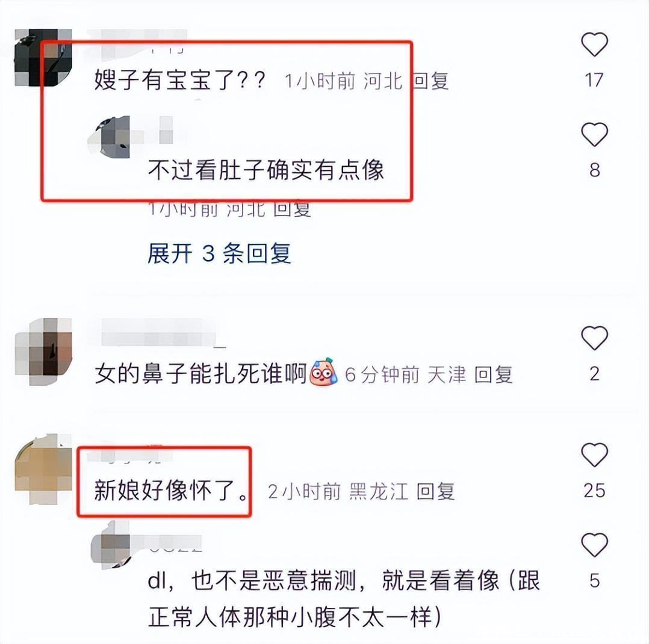Image resolution: width=649 pixels, height=644 pixels.
Task: Tap the crying emoji sticker in comment
Action: (x=323, y=372)
